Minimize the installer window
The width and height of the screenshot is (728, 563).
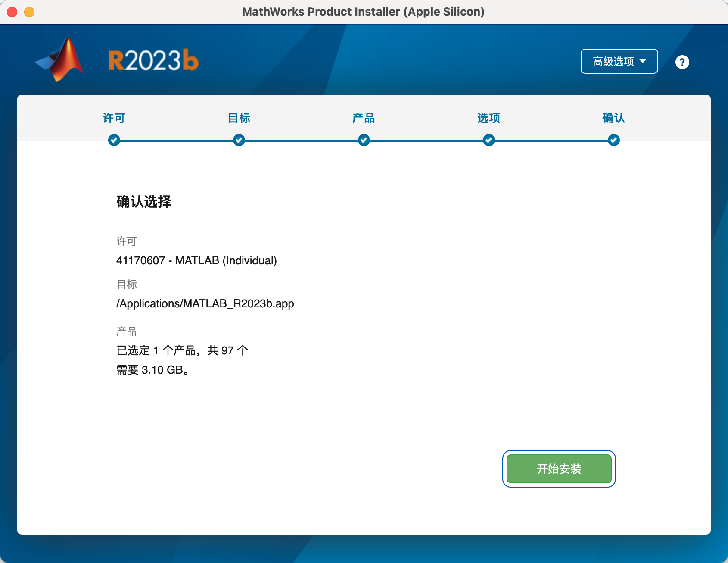29,12
